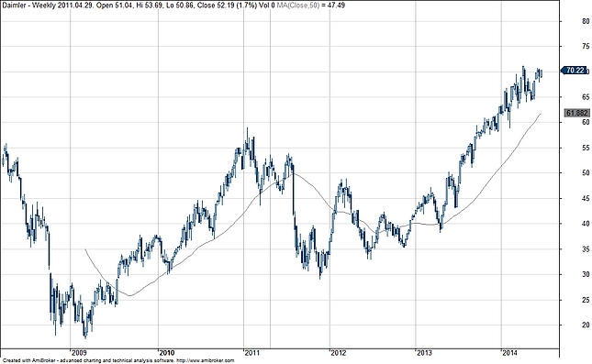This screenshot has width=592, height=364.
Task: Click the 55 price axis label
Action: tap(586, 148)
